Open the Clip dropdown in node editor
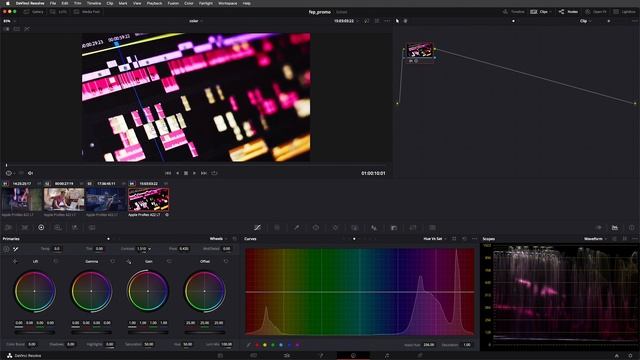The width and height of the screenshot is (640, 360). click(585, 21)
